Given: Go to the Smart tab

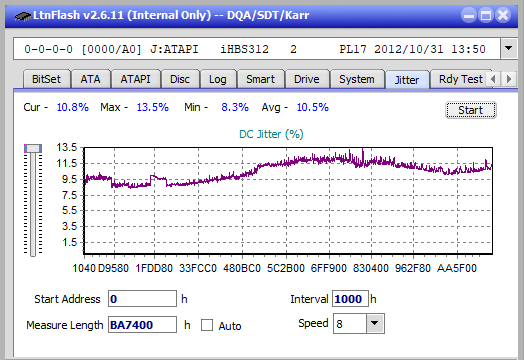Looking at the screenshot, I should pyautogui.click(x=260, y=79).
